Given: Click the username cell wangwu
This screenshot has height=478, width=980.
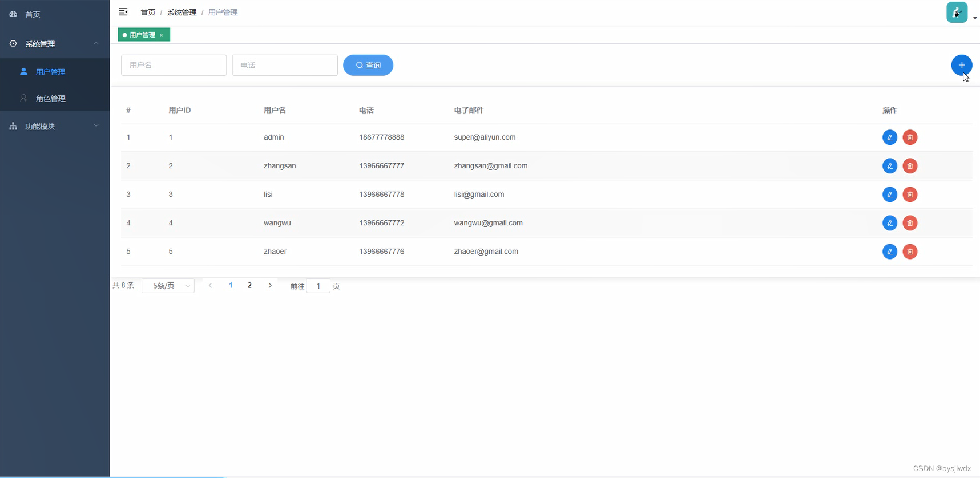Looking at the screenshot, I should (x=277, y=223).
